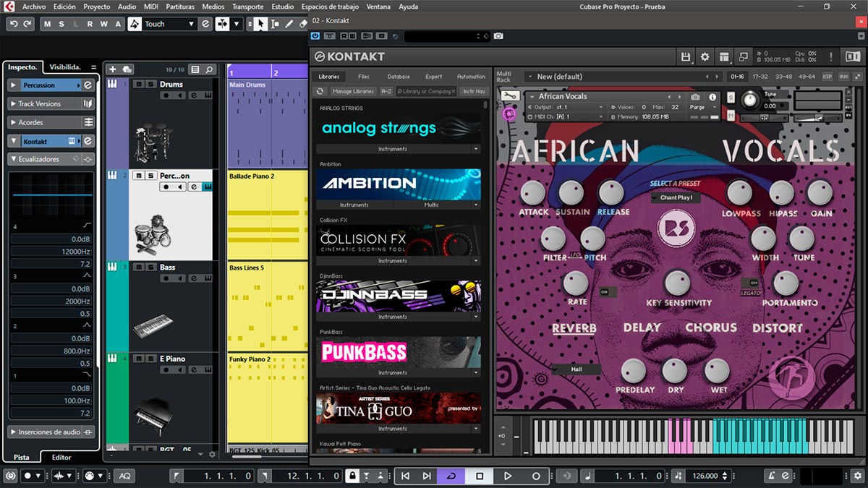Viewport: 868px width, 488px height.
Task: Click Analog Strings Instruments button
Action: (393, 149)
